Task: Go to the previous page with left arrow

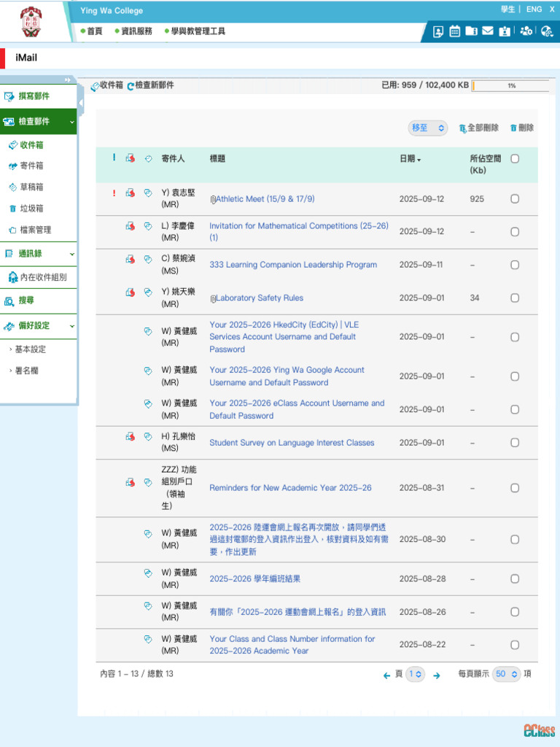Action: tap(386, 675)
